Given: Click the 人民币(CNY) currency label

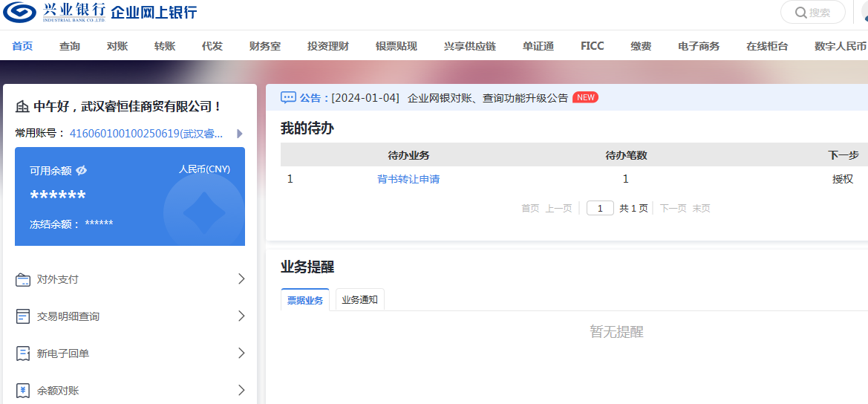Looking at the screenshot, I should coord(204,169).
